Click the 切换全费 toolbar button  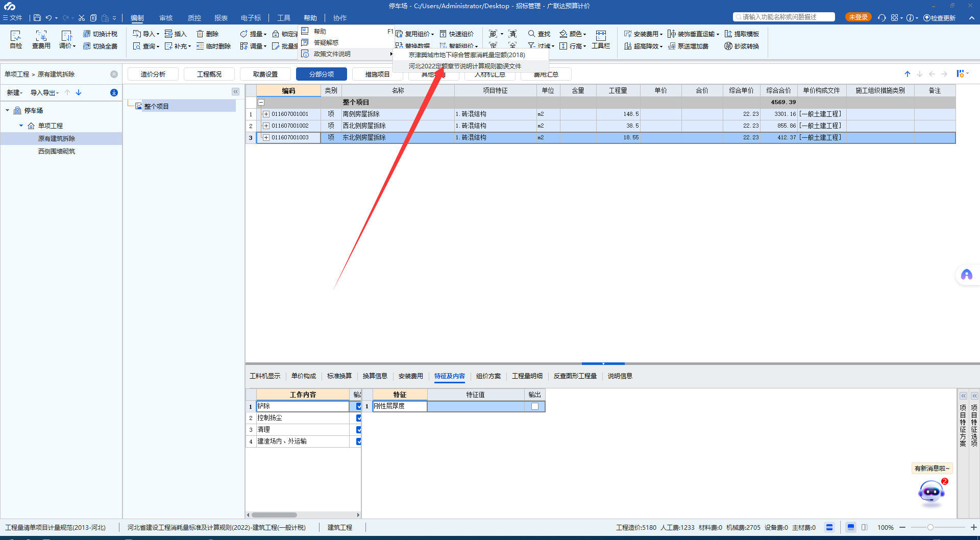click(101, 46)
